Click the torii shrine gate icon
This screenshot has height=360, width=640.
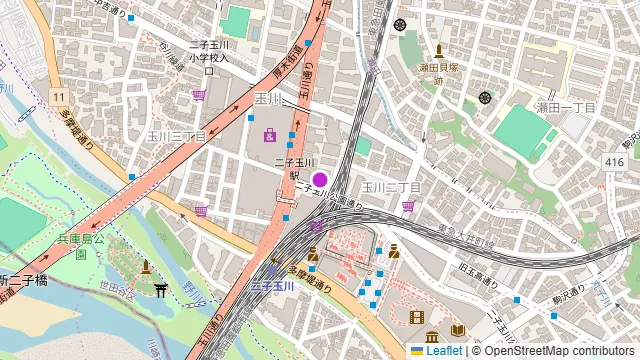(160, 290)
